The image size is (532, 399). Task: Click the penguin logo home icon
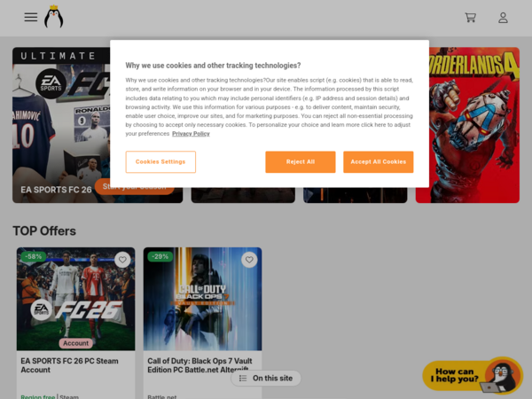(x=53, y=17)
